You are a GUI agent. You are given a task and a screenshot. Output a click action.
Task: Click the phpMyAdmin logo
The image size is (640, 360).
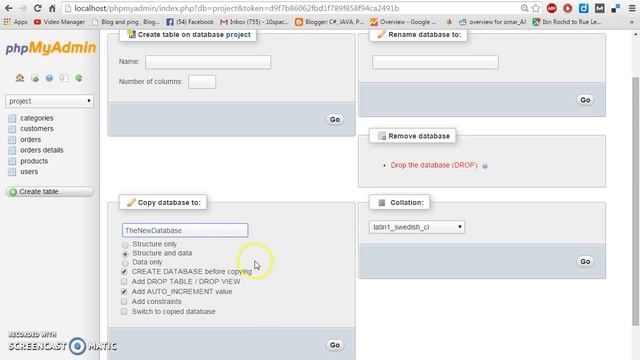pyautogui.click(x=51, y=48)
